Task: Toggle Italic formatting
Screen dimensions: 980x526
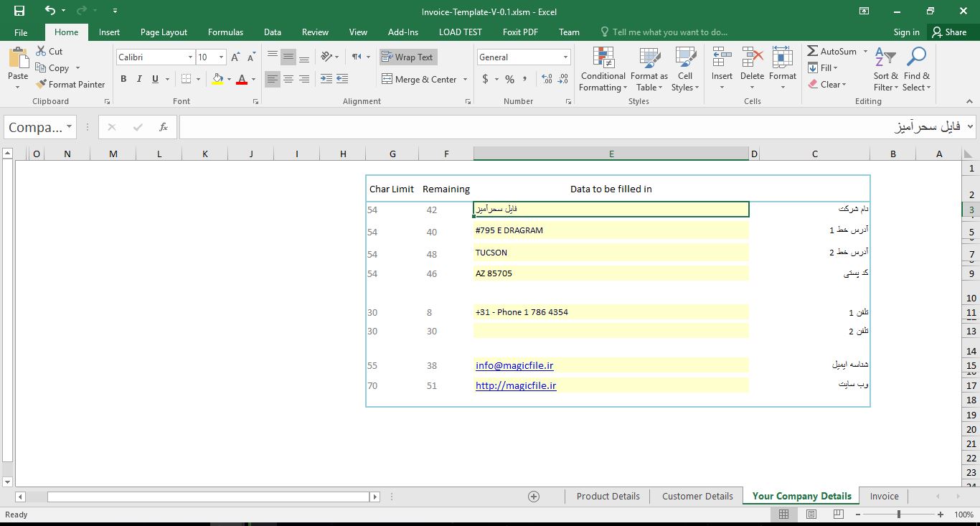Action: (x=139, y=79)
